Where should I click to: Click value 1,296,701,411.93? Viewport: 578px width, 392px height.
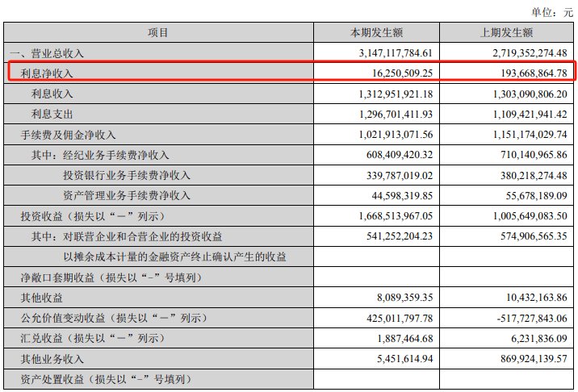point(396,115)
